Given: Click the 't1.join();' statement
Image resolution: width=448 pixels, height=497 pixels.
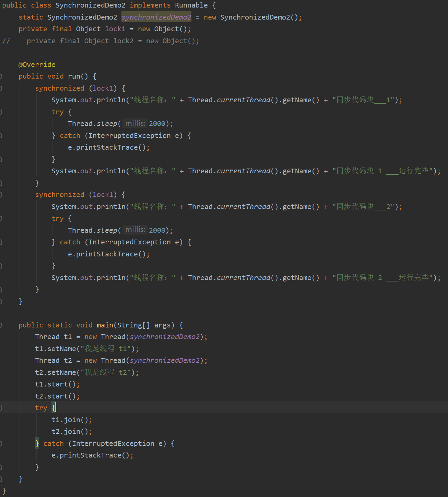Looking at the screenshot, I should pos(72,420).
